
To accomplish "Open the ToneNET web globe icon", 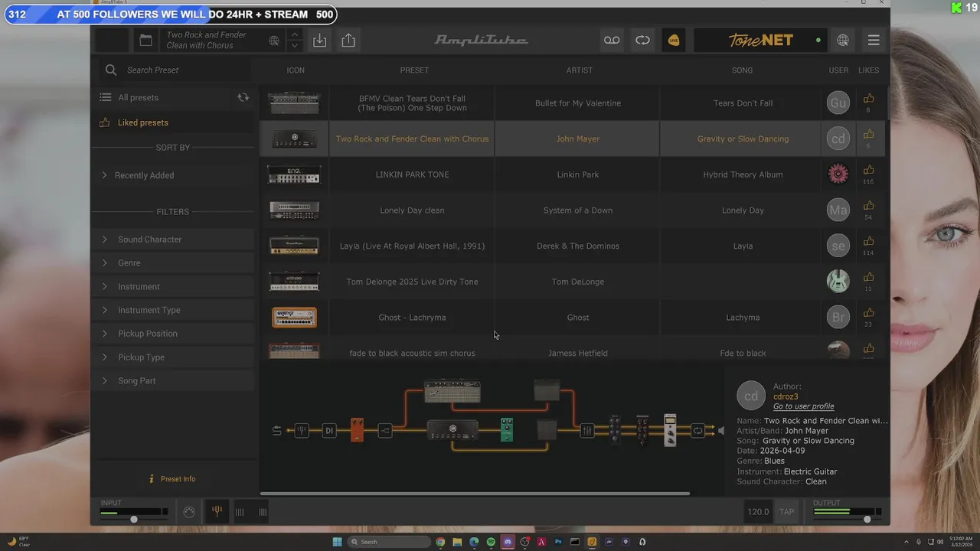I will coord(842,41).
